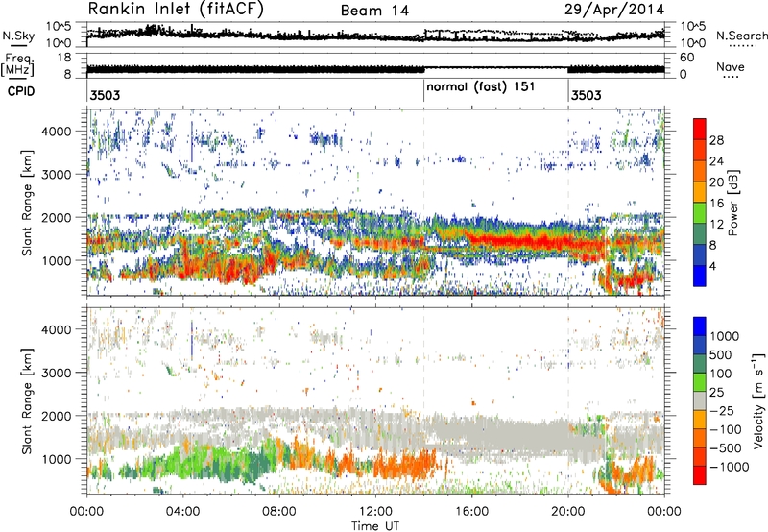The height and width of the screenshot is (532, 768).
Task: Click the '16:00' time axis label
Action: click(471, 512)
